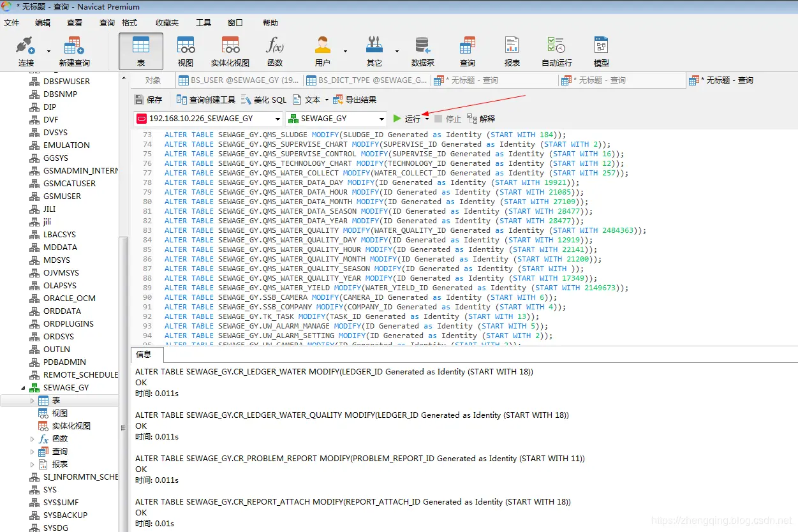Click the Text (文本) toolbar button
This screenshot has width=798, height=532.
coord(307,100)
